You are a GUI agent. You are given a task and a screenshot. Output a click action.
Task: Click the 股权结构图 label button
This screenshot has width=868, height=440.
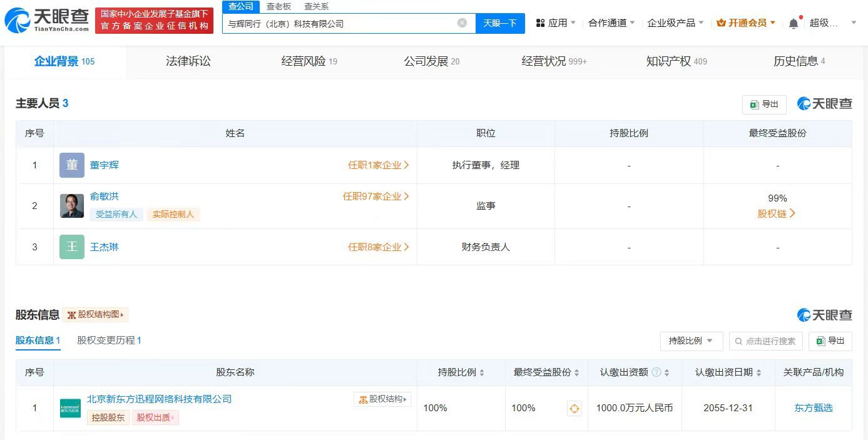[96, 315]
